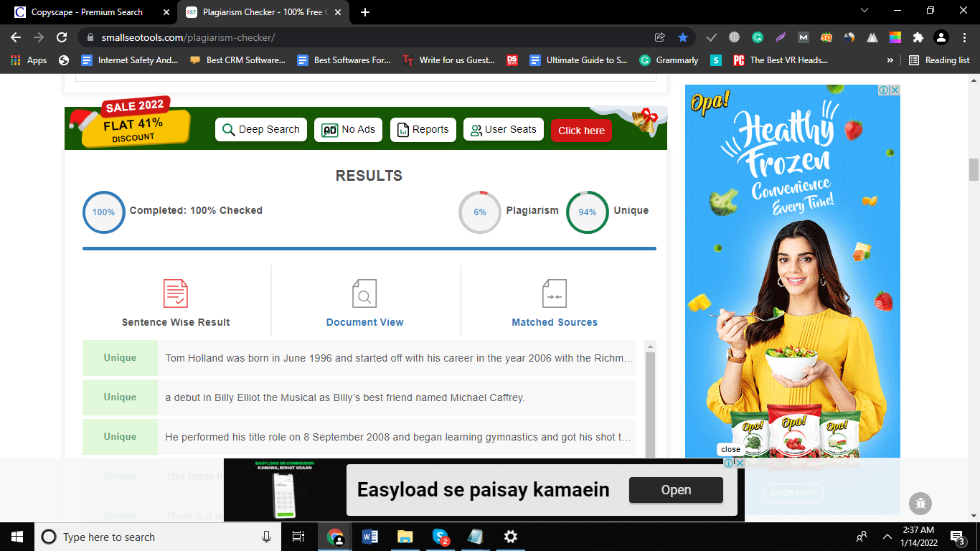Click the SQ extension icon
Image resolution: width=980 pixels, height=551 pixels.
click(826, 37)
